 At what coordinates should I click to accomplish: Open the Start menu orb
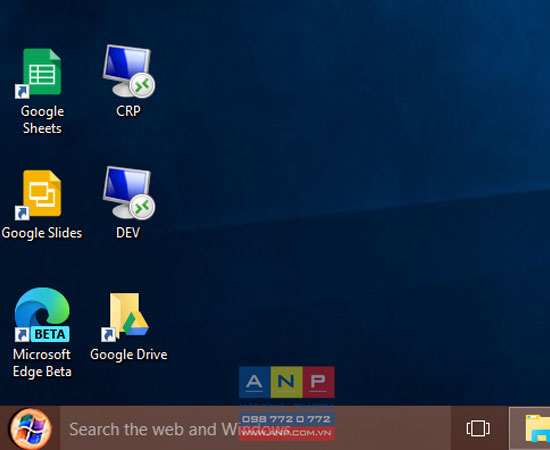(31, 429)
